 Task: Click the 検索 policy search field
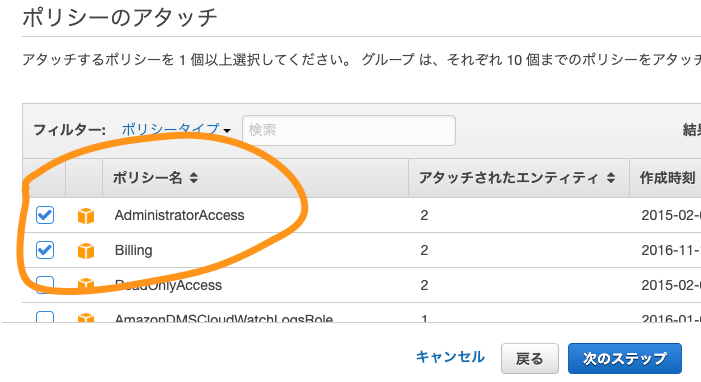[349, 130]
